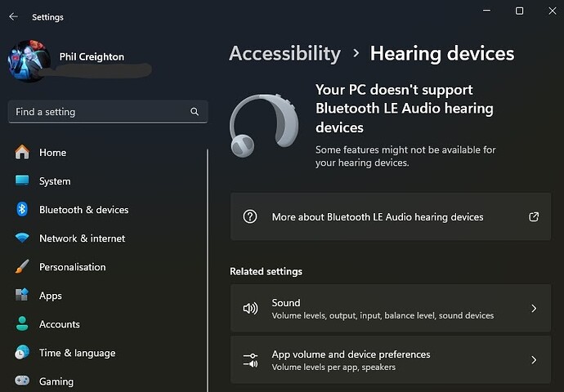Click the search magnifier icon
The image size is (564, 392).
195,112
